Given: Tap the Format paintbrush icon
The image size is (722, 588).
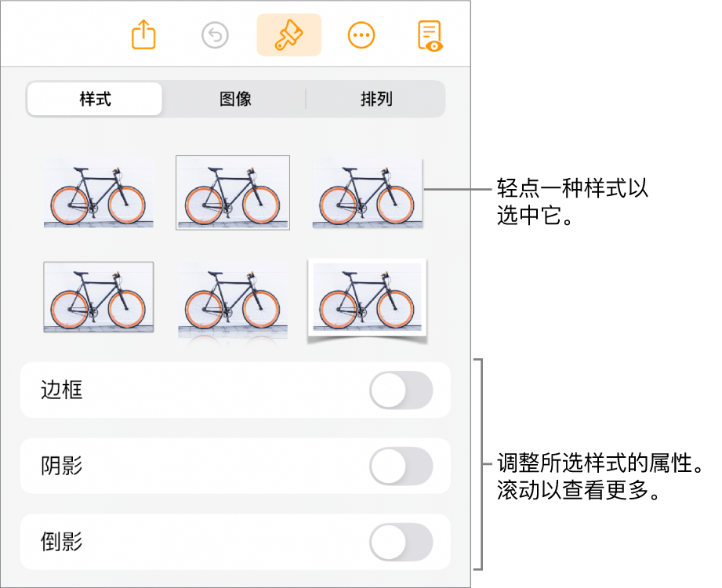Looking at the screenshot, I should 288,35.
